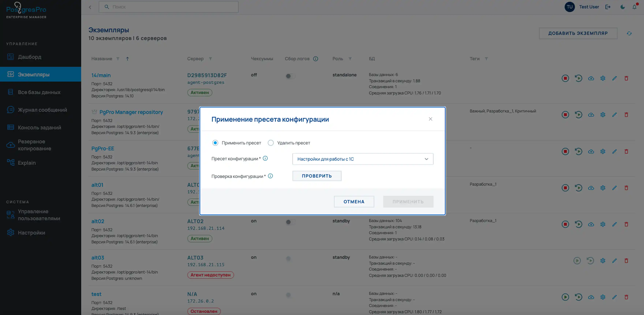Open notifications bell
The image size is (644, 315).
pyautogui.click(x=634, y=7)
